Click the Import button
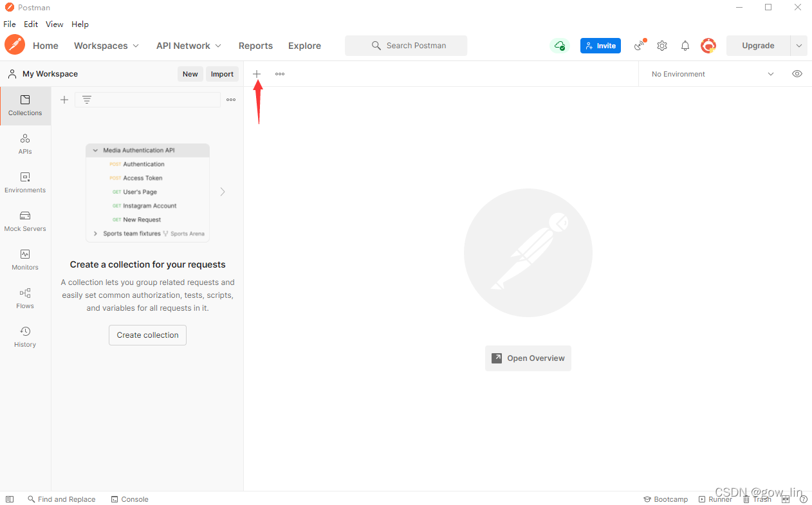 click(222, 74)
